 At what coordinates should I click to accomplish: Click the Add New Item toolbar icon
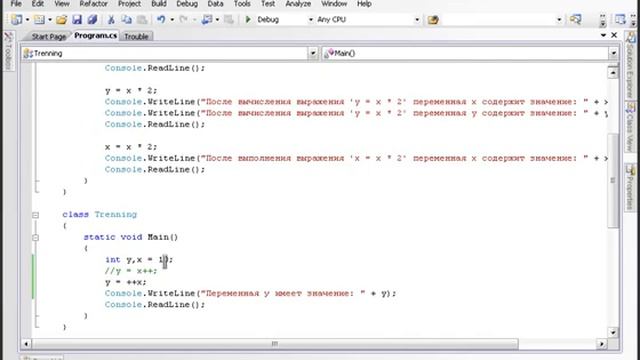(x=39, y=19)
